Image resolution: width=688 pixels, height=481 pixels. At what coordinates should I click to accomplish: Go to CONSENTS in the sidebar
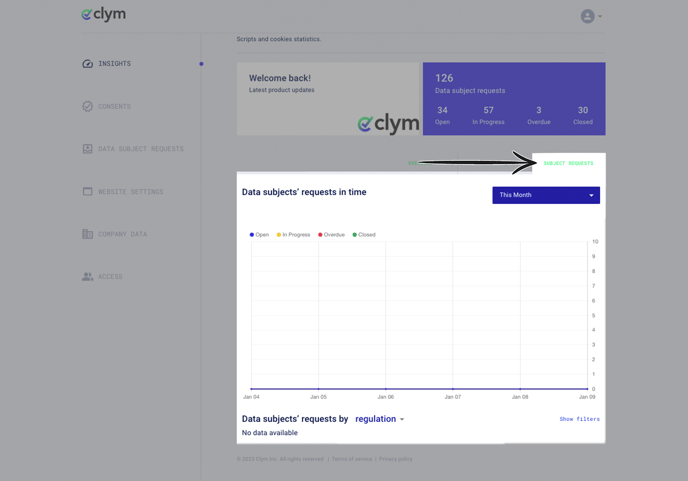point(115,106)
